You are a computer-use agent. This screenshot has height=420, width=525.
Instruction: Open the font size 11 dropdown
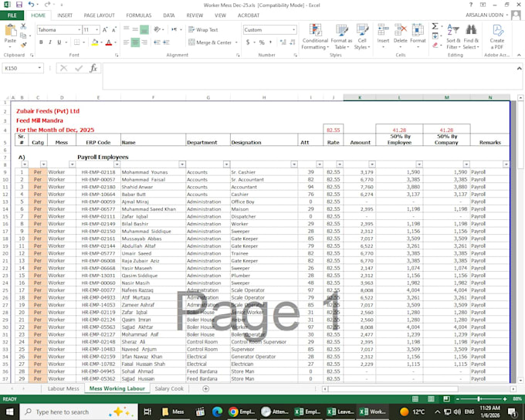click(x=97, y=30)
